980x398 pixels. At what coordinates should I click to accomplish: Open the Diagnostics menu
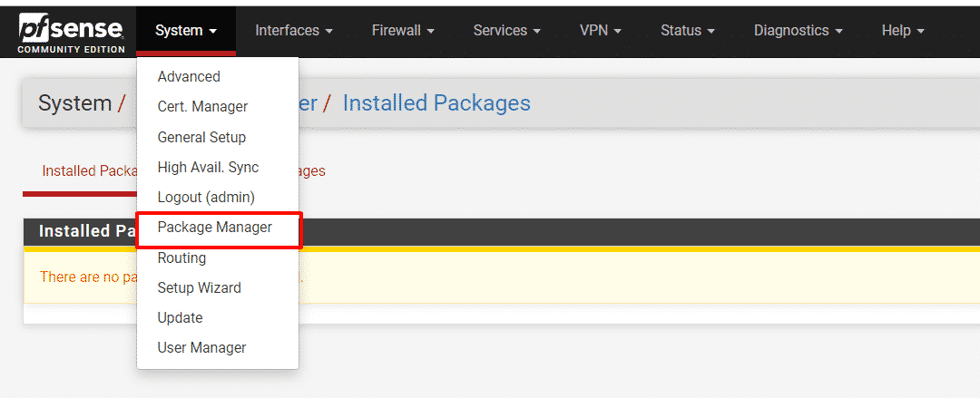[798, 31]
